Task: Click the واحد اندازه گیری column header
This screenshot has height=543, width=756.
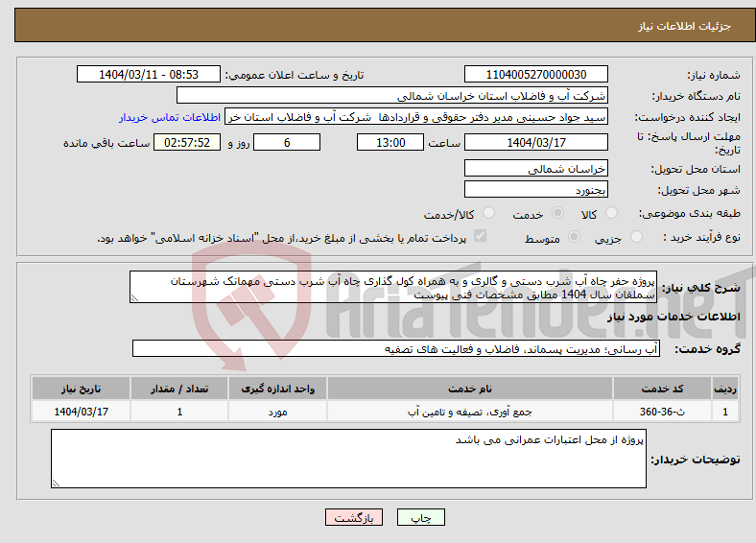Action: coord(277,389)
